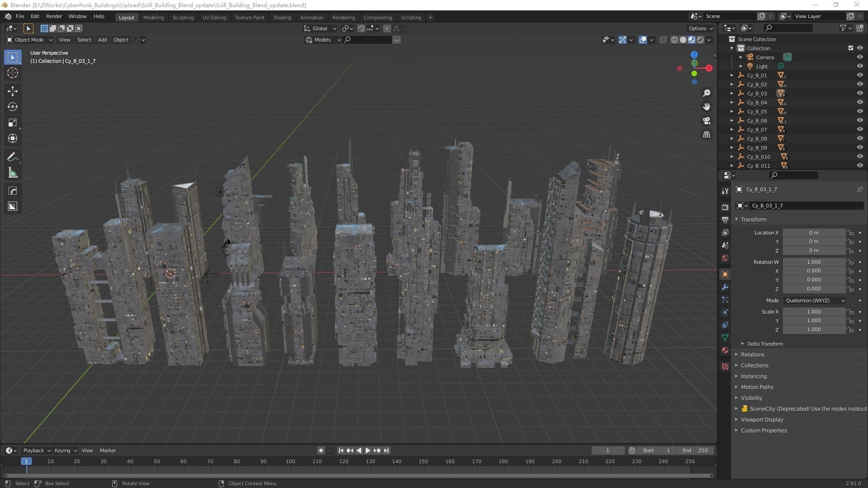Click the viewport Options button
This screenshot has height=488, width=868.
(700, 28)
